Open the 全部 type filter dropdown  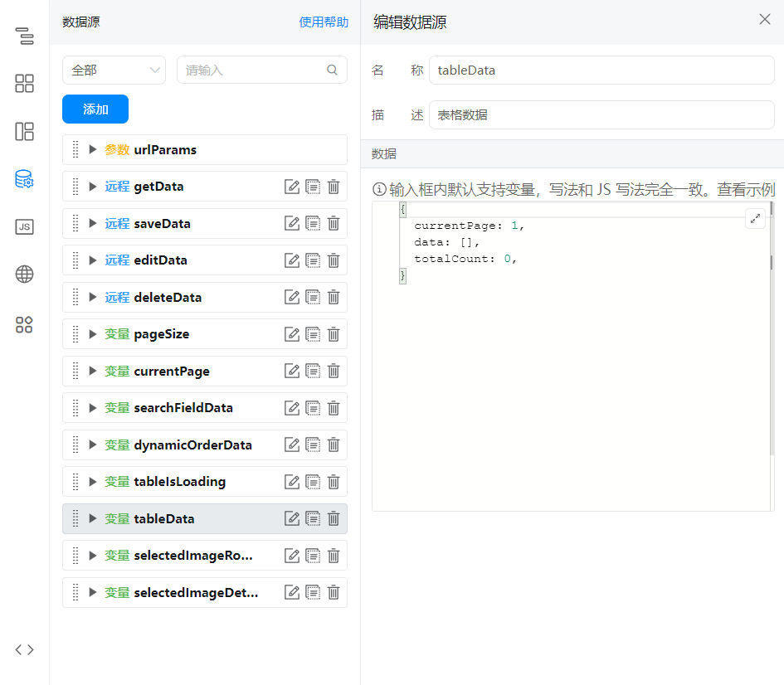click(114, 70)
